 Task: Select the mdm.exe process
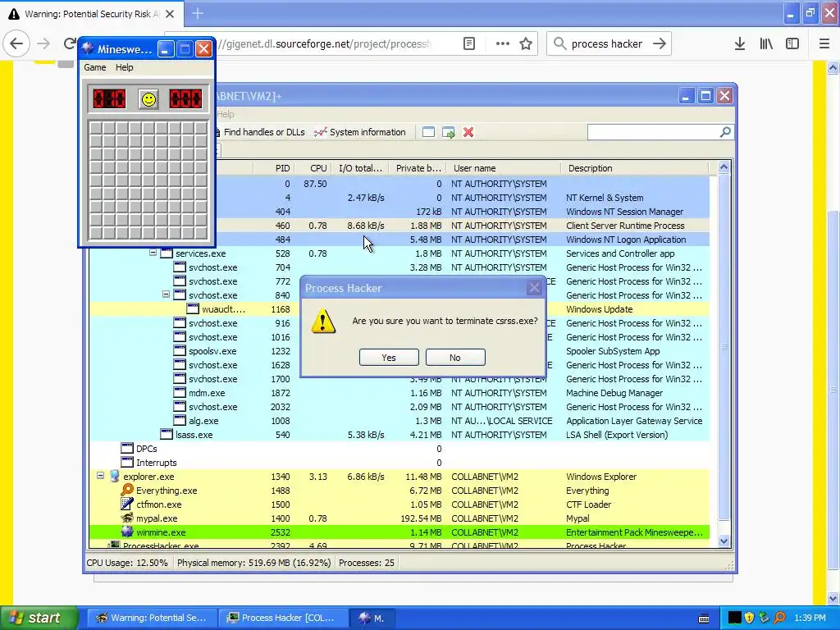pyautogui.click(x=399, y=393)
